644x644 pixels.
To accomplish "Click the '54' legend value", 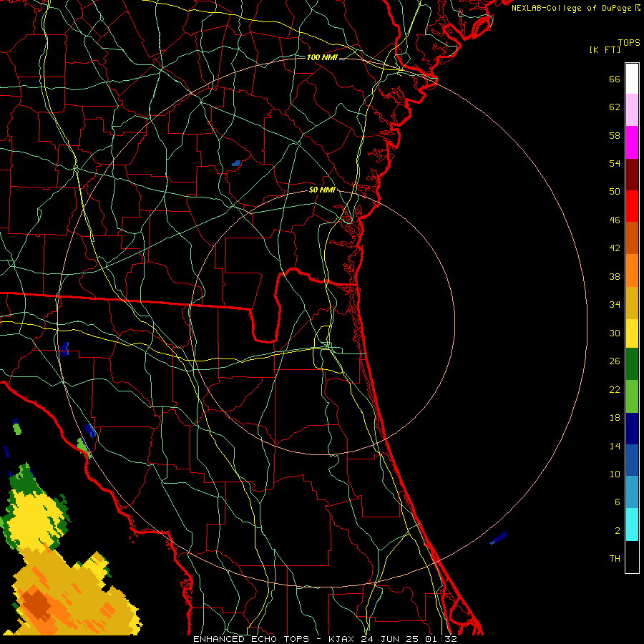I will tap(615, 163).
